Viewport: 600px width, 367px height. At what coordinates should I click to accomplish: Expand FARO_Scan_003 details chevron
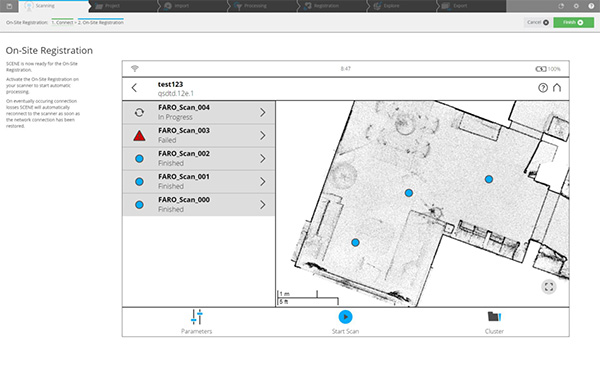(262, 135)
